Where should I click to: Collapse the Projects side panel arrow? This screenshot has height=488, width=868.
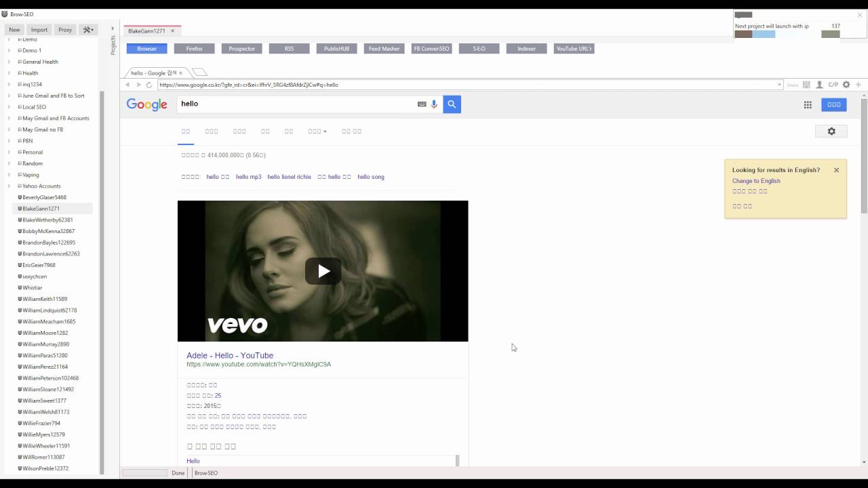click(113, 28)
